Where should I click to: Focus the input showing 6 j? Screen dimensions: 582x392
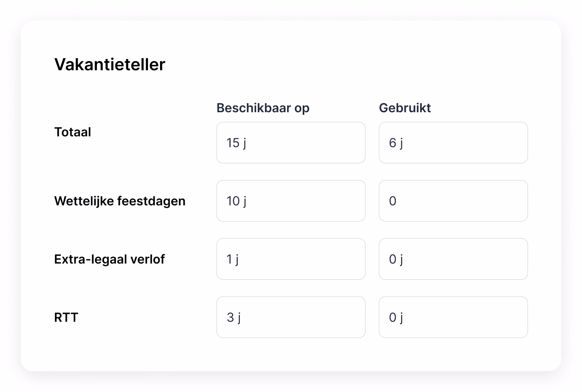click(x=453, y=143)
